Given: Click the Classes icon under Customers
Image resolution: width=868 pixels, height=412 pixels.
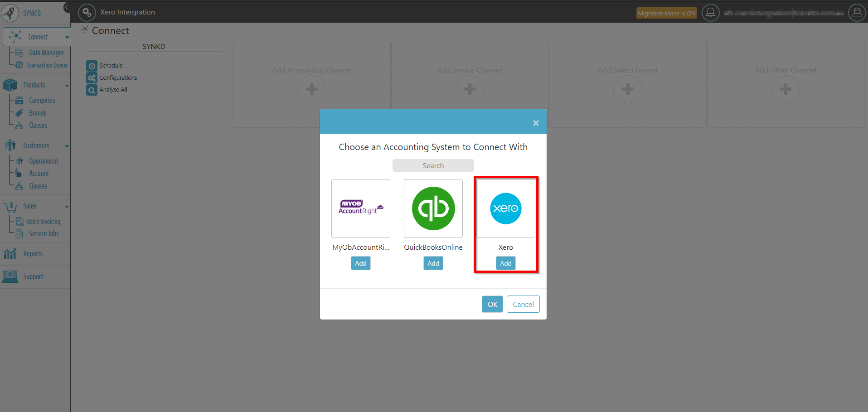Looking at the screenshot, I should click(19, 186).
